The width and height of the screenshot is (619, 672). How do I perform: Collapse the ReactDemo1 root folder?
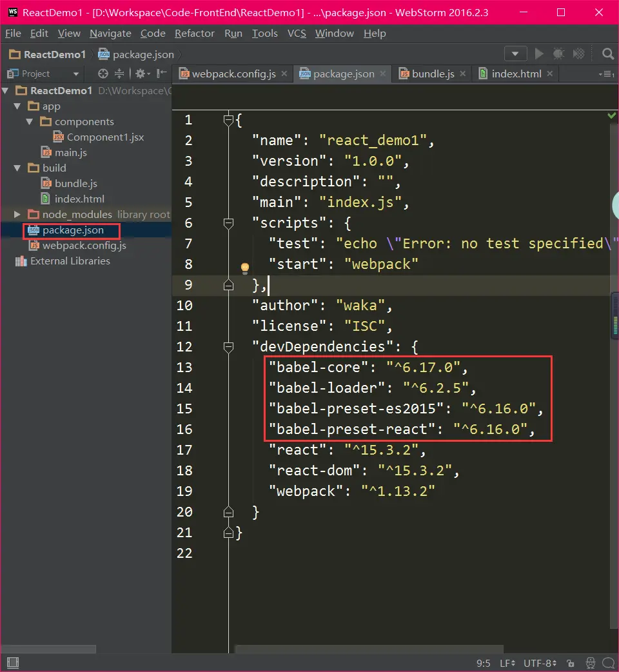tap(6, 91)
